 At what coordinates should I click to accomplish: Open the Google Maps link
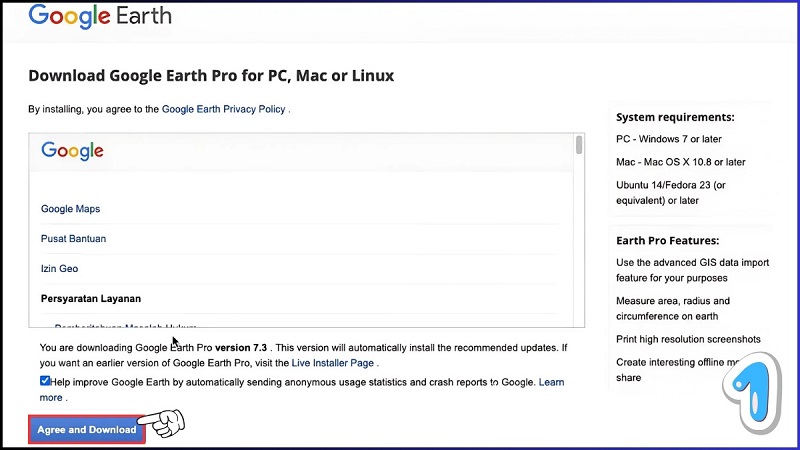[x=70, y=209]
